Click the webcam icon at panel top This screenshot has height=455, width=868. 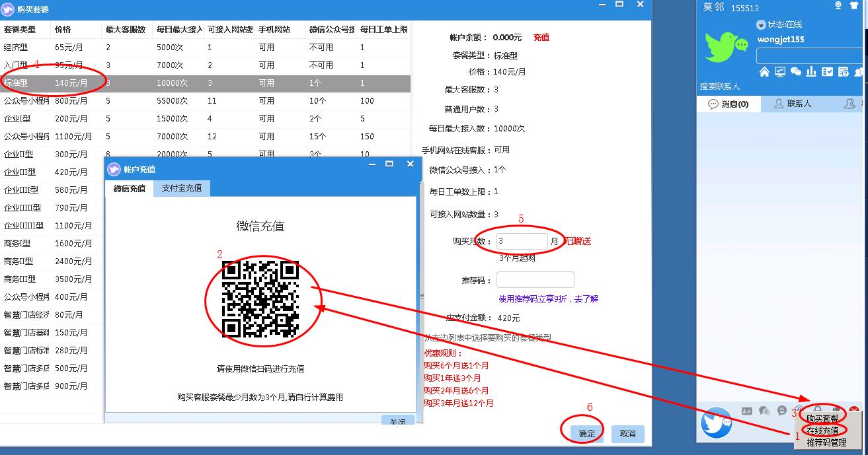838,5
